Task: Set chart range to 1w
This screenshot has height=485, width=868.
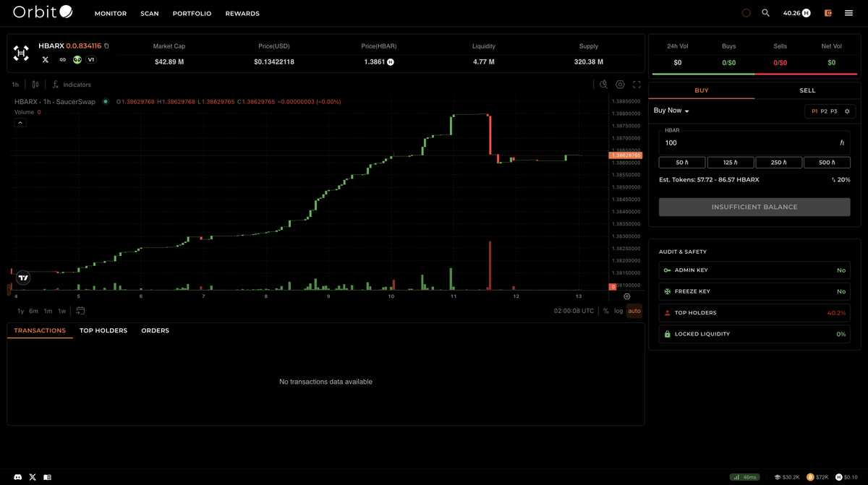Action: point(62,311)
